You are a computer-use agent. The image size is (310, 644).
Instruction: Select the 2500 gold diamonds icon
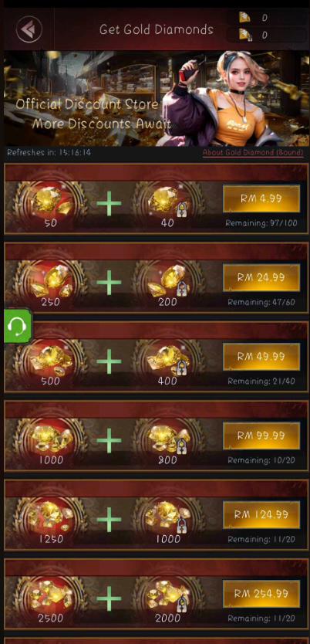coord(51,598)
